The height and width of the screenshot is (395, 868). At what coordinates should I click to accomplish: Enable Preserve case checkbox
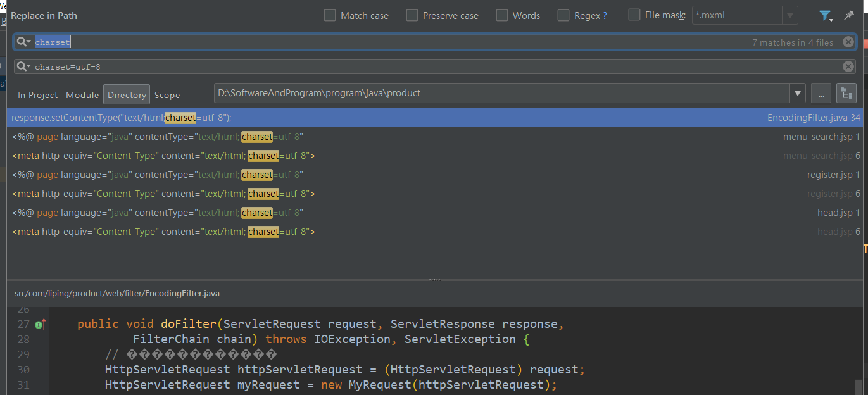[x=412, y=15]
